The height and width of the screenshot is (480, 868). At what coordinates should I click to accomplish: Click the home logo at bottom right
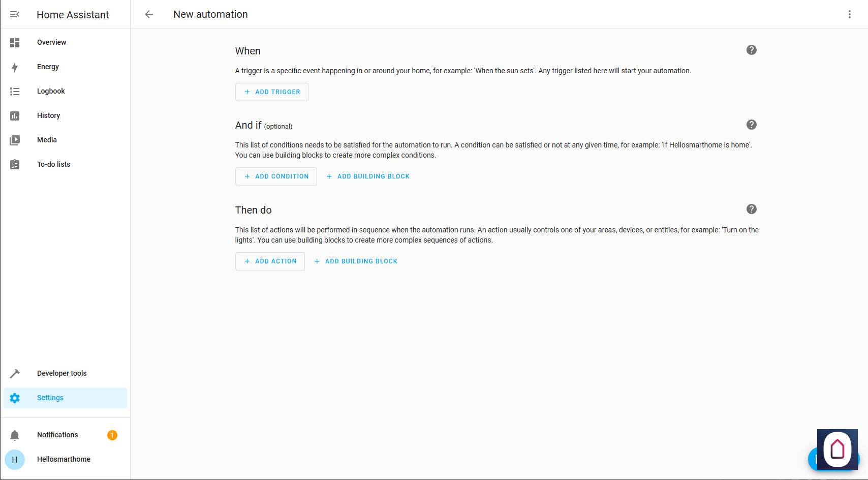[x=838, y=449]
